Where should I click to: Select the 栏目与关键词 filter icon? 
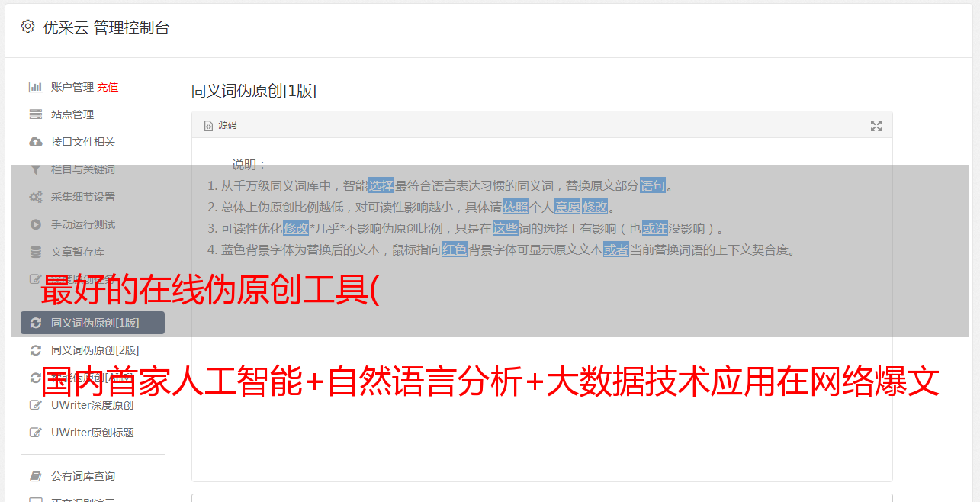point(35,169)
